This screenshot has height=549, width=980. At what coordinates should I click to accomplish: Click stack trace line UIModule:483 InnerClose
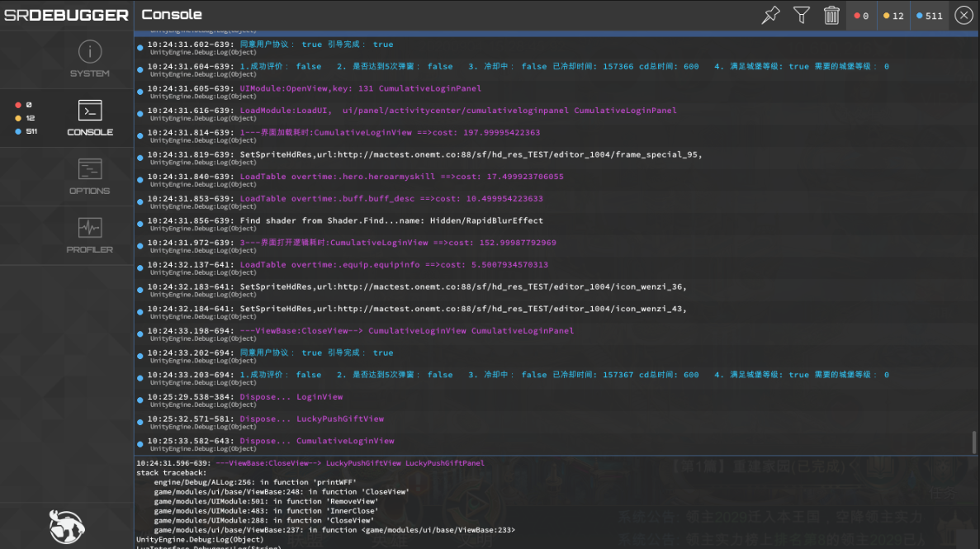(x=266, y=510)
